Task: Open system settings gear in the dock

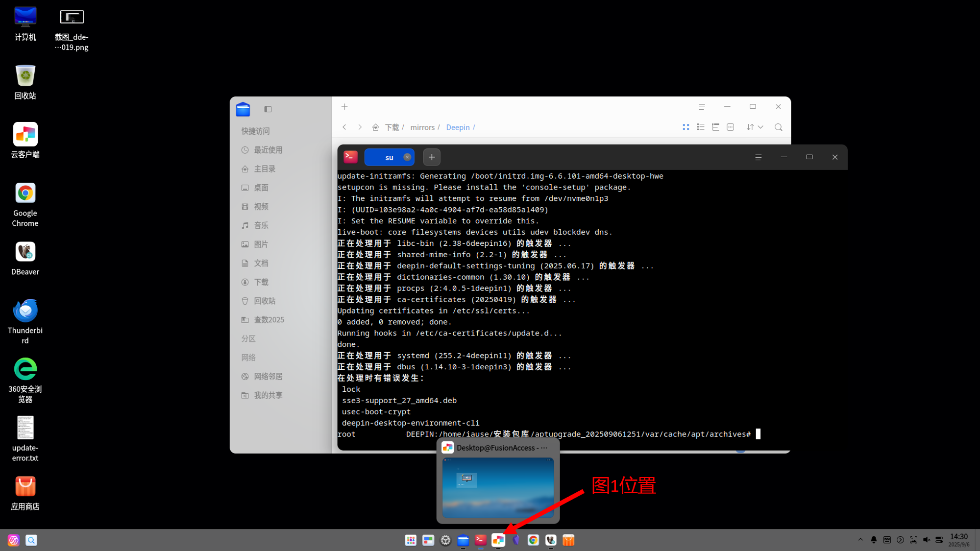Action: pyautogui.click(x=445, y=540)
